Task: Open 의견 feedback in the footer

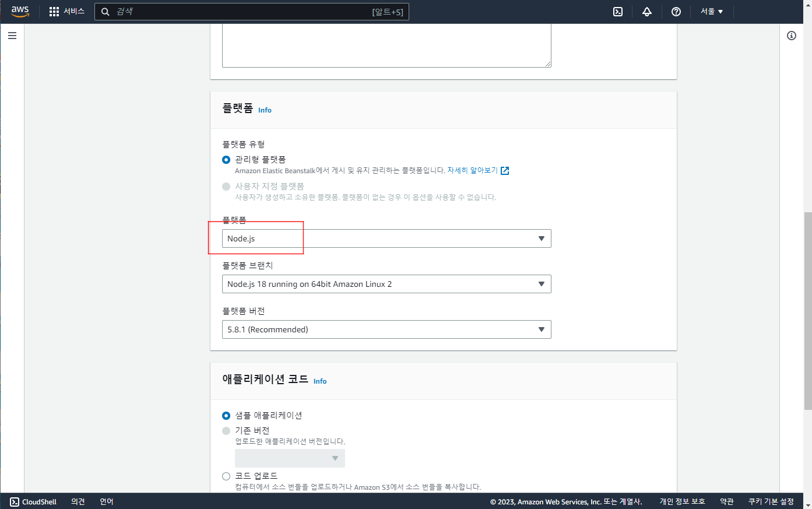Action: [x=78, y=501]
